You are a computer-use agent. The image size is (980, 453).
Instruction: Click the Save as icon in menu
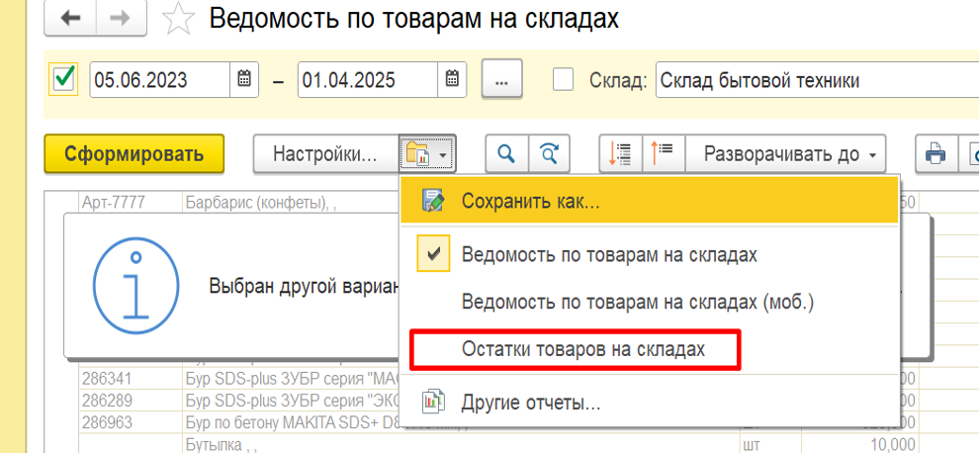point(433,201)
